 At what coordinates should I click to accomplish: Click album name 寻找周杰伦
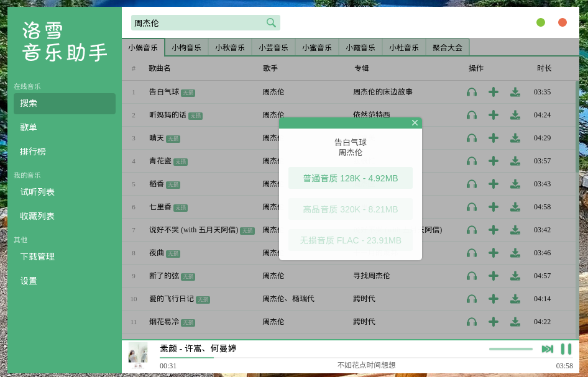pos(372,276)
